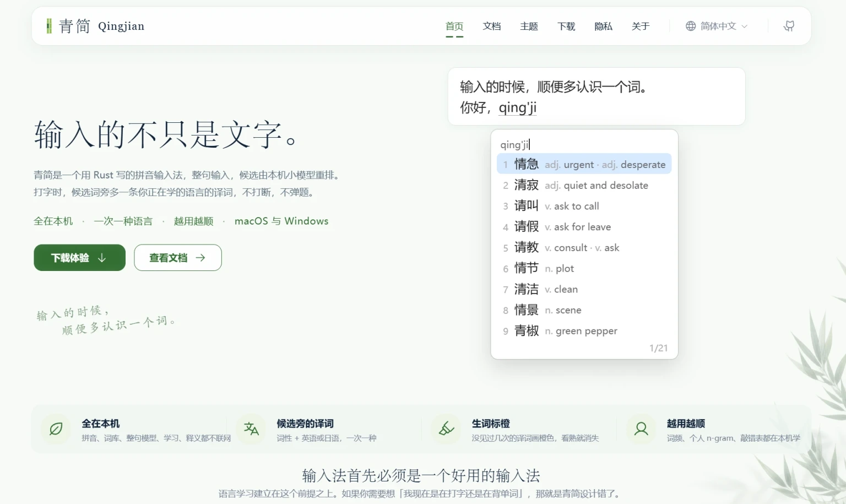Select candidate 情急 urgent
Image resolution: width=846 pixels, height=504 pixels.
coord(584,164)
